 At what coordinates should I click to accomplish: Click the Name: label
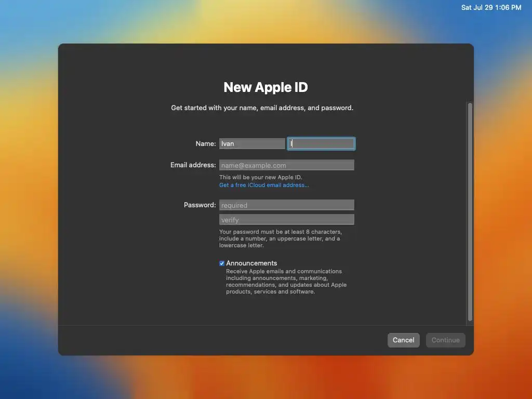[x=206, y=143]
